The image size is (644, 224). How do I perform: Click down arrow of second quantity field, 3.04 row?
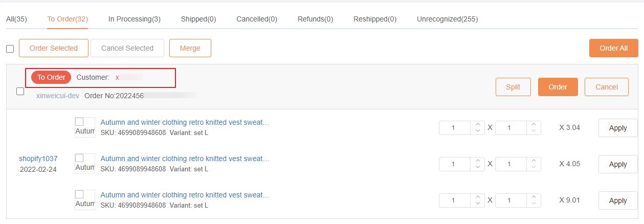[534, 131]
